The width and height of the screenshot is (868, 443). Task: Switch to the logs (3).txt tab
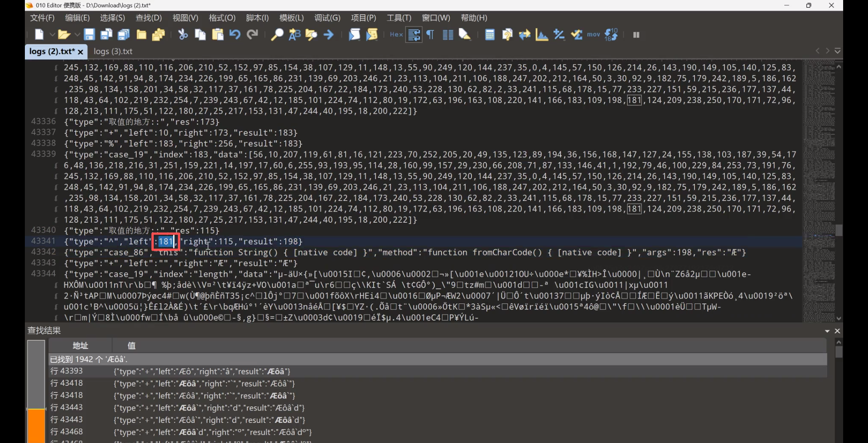[x=113, y=51]
